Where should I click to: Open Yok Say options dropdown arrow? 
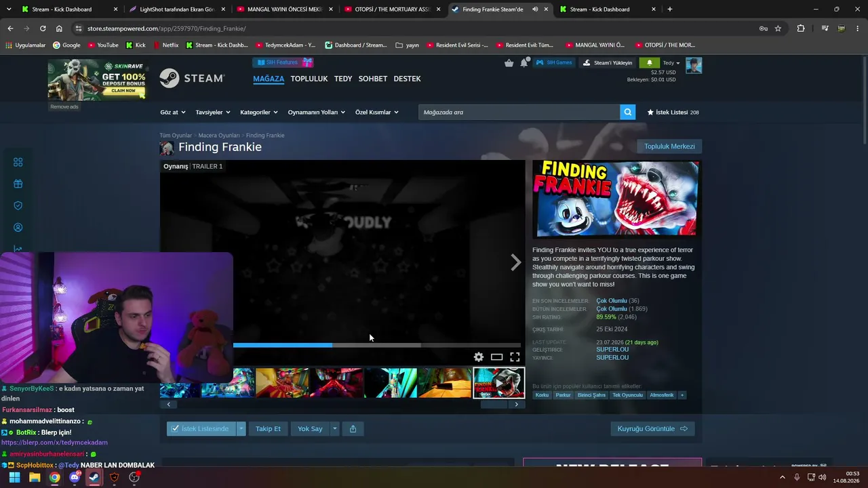pos(334,428)
